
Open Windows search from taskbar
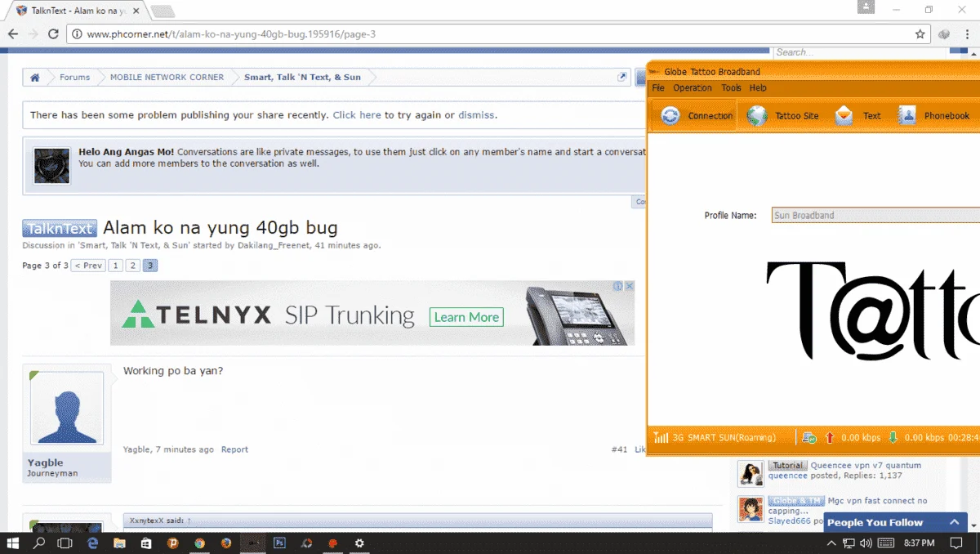click(x=38, y=543)
